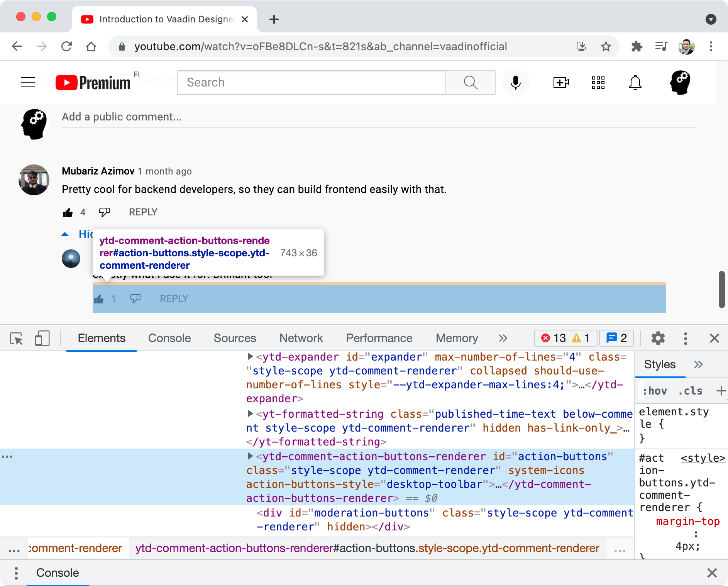The image size is (728, 586).
Task: Add a new style rule with the plus button
Action: coord(721,391)
